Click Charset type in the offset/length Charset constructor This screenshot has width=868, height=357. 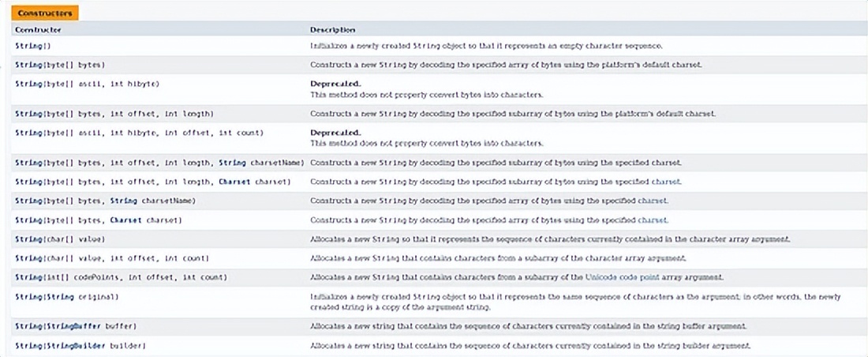pyautogui.click(x=234, y=182)
